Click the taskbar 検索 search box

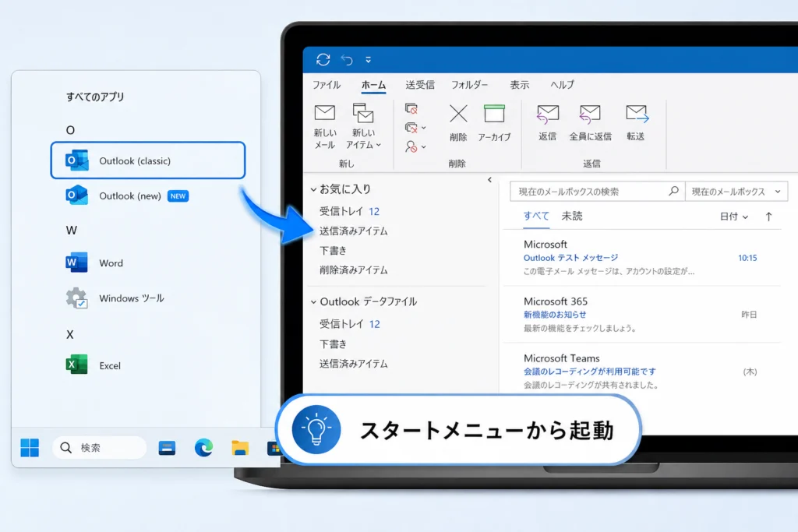tap(100, 448)
